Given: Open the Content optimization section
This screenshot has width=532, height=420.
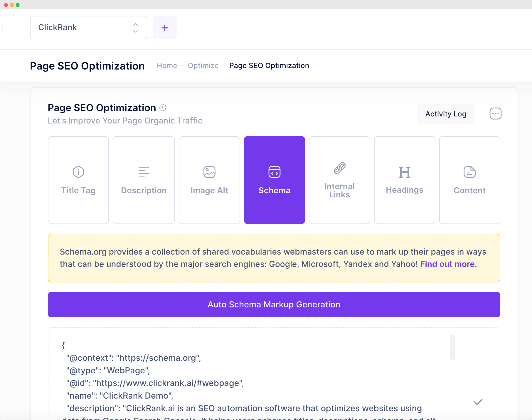Looking at the screenshot, I should coord(469,180).
